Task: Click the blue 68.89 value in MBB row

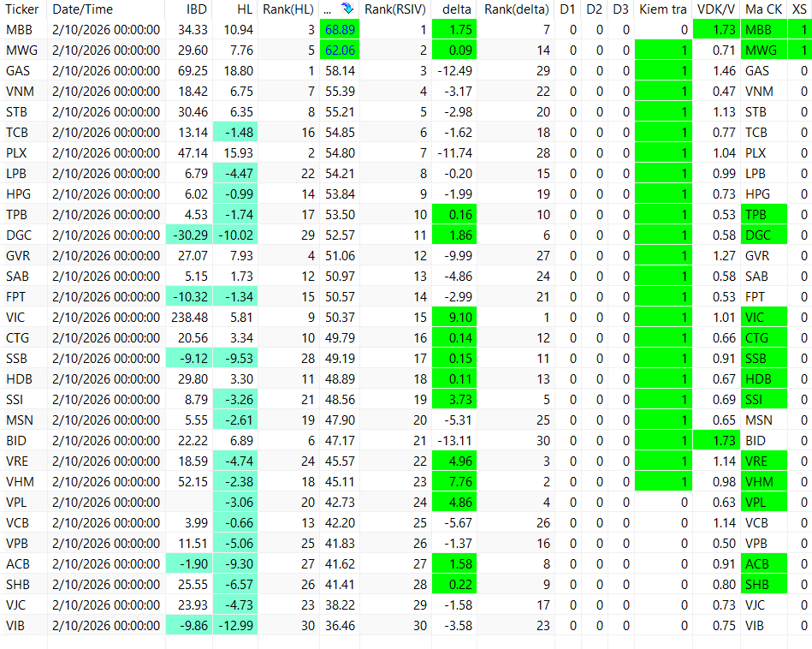Action: (340, 30)
